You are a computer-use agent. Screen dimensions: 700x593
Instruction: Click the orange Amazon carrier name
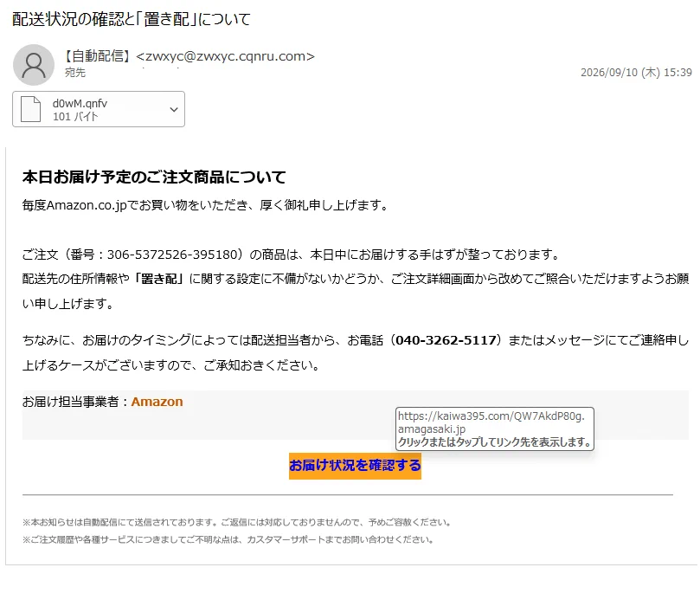pos(157,402)
